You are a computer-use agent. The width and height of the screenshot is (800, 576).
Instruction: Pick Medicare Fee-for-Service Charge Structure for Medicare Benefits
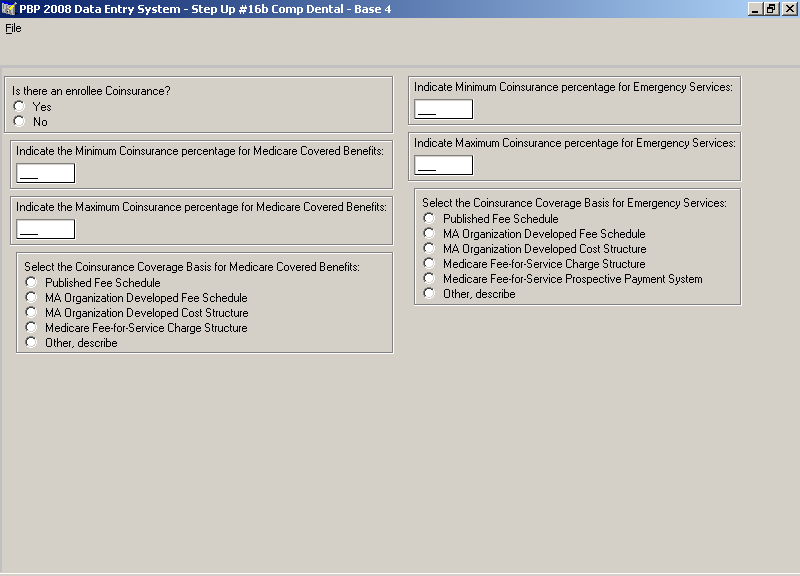(31, 327)
